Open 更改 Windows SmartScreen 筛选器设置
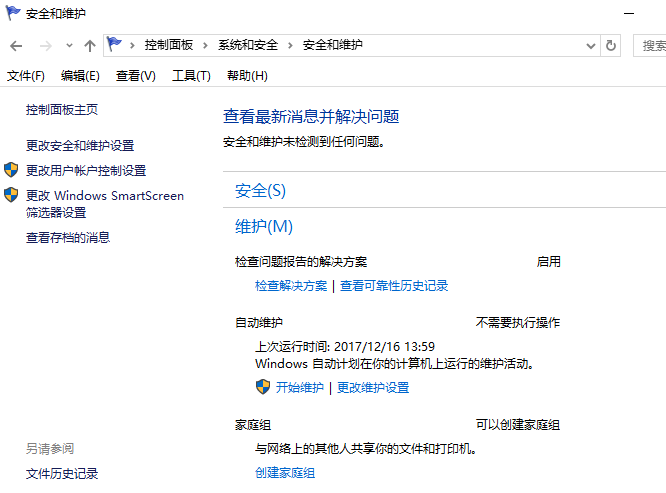 (x=105, y=204)
